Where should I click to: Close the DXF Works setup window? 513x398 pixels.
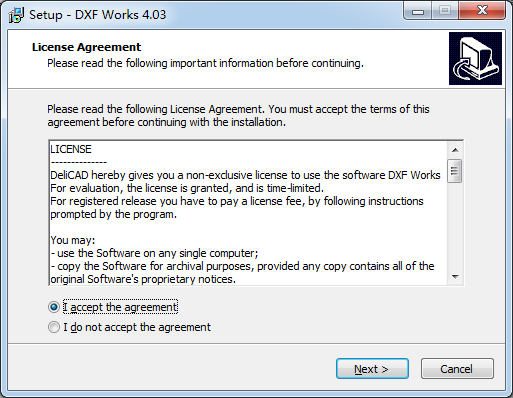click(x=482, y=11)
